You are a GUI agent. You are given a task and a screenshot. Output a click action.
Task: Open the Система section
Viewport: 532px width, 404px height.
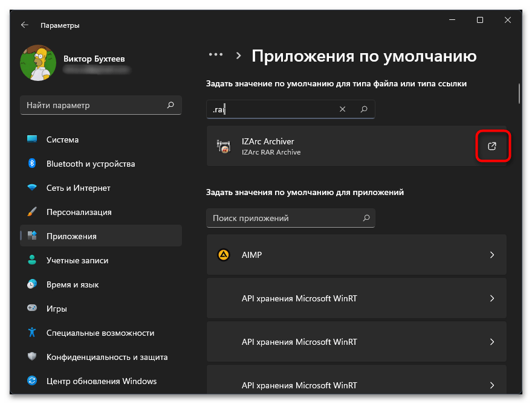[x=101, y=139]
